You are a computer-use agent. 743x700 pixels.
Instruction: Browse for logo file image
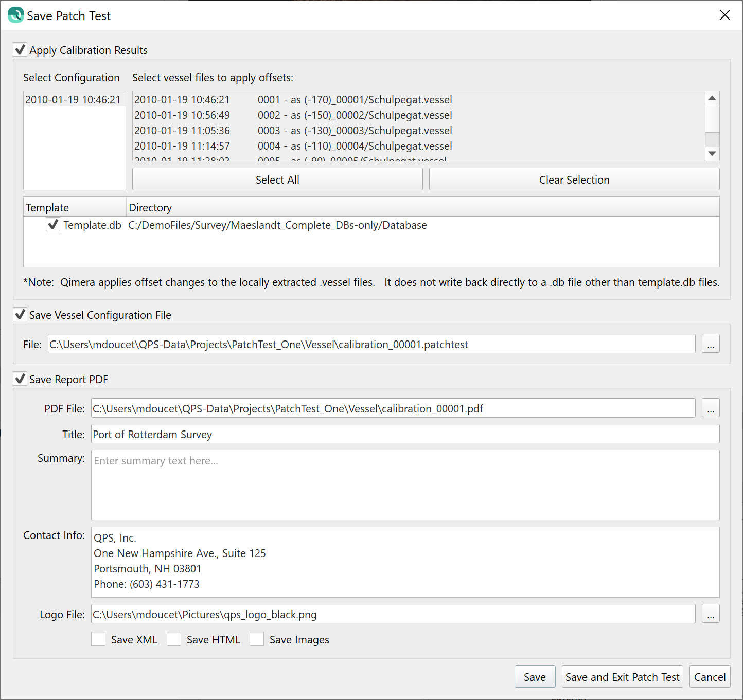pos(710,614)
